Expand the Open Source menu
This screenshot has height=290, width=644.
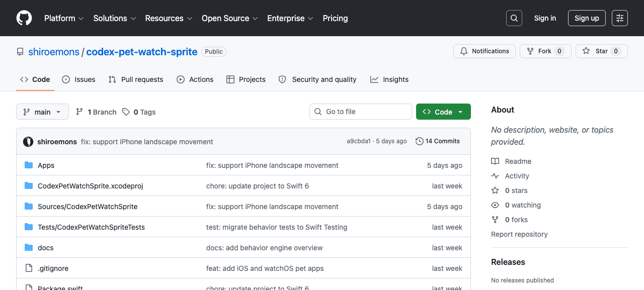230,18
